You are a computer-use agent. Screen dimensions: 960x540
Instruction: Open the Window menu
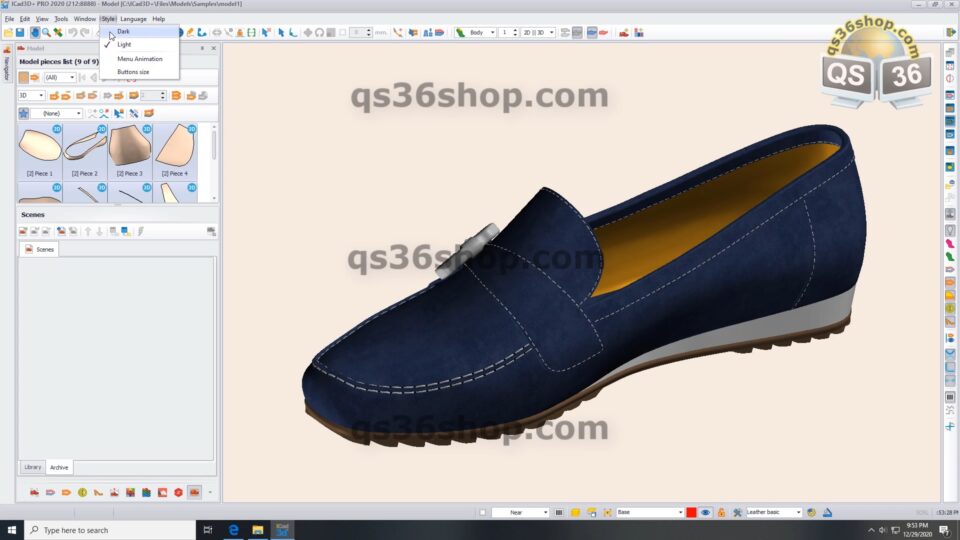point(84,19)
